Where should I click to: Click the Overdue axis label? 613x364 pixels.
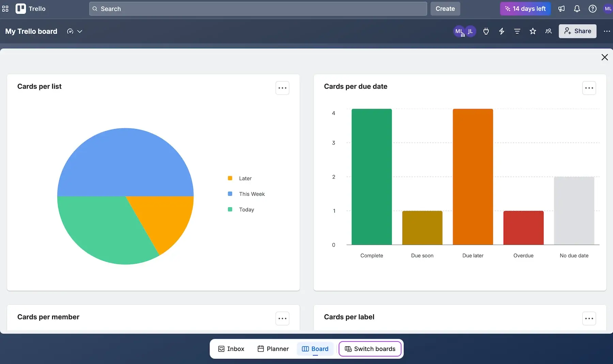pyautogui.click(x=523, y=255)
